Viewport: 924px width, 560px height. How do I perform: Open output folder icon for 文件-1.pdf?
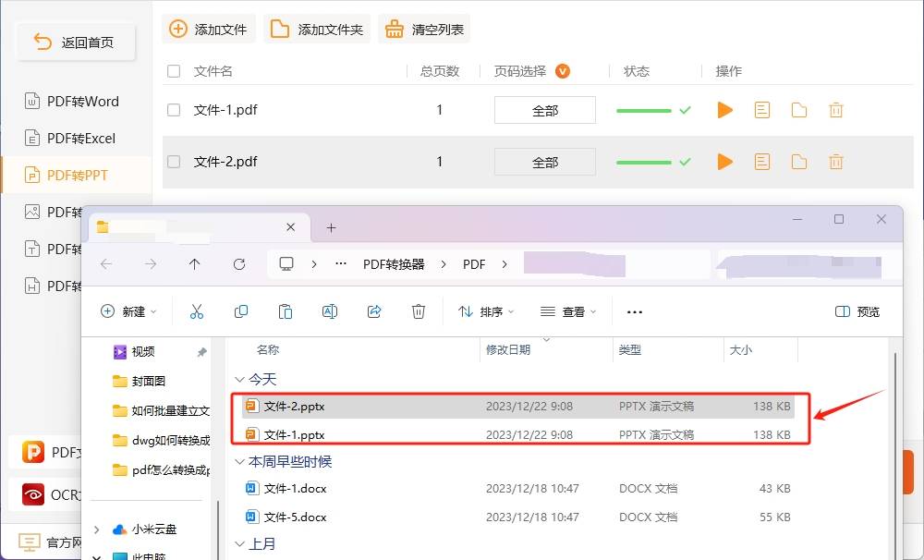pyautogui.click(x=798, y=109)
